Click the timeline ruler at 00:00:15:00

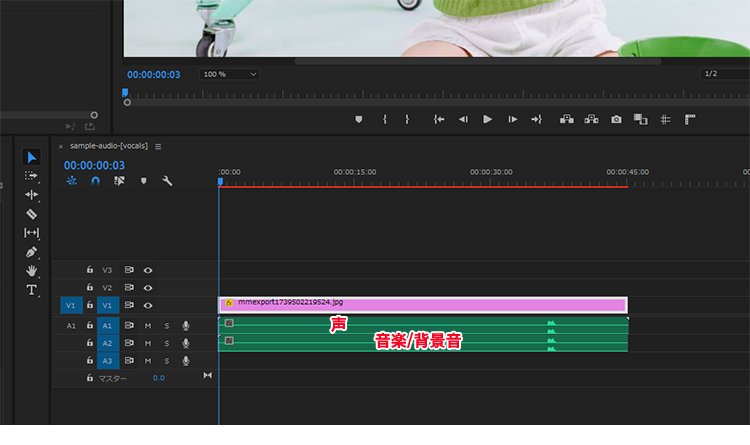pyautogui.click(x=354, y=172)
